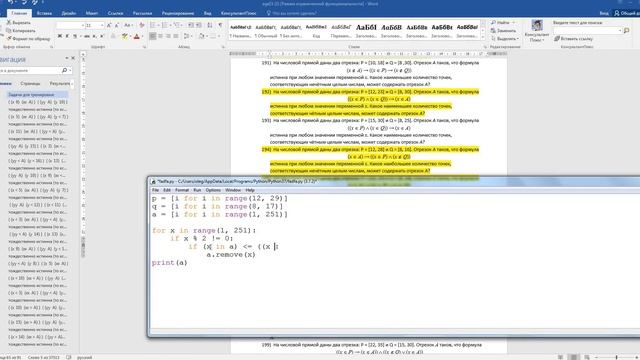Center text in Word
Screen dimensions: 640x360
tap(160, 36)
